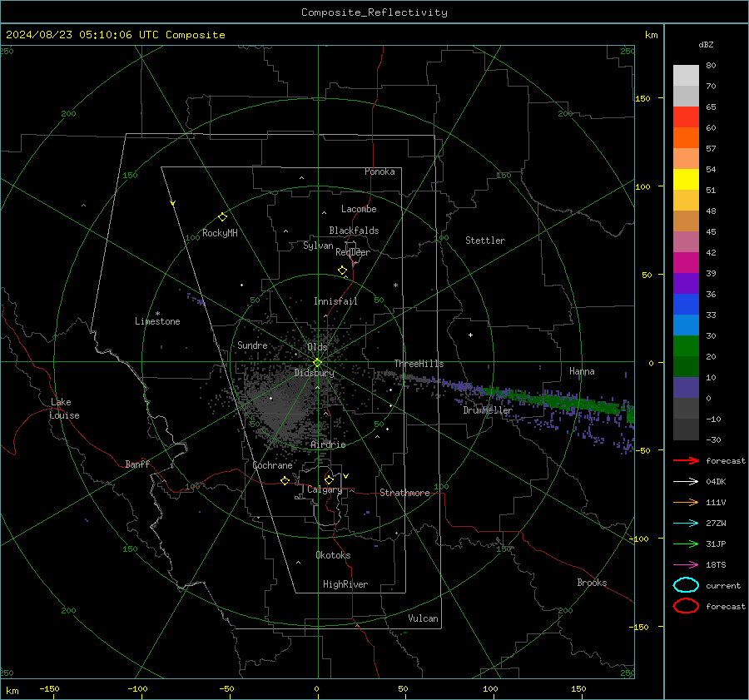Click the Okotoks city label
The image size is (749, 700).
333,555
